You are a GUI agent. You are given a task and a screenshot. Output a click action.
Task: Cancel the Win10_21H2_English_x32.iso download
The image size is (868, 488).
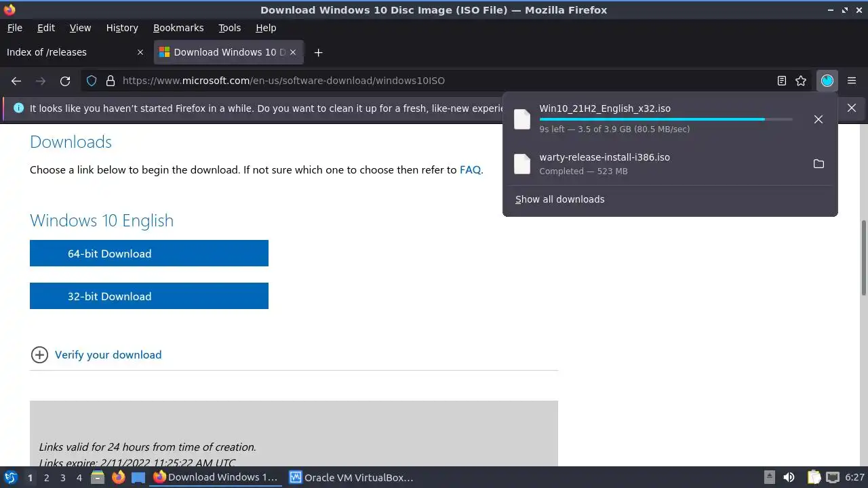tap(818, 119)
